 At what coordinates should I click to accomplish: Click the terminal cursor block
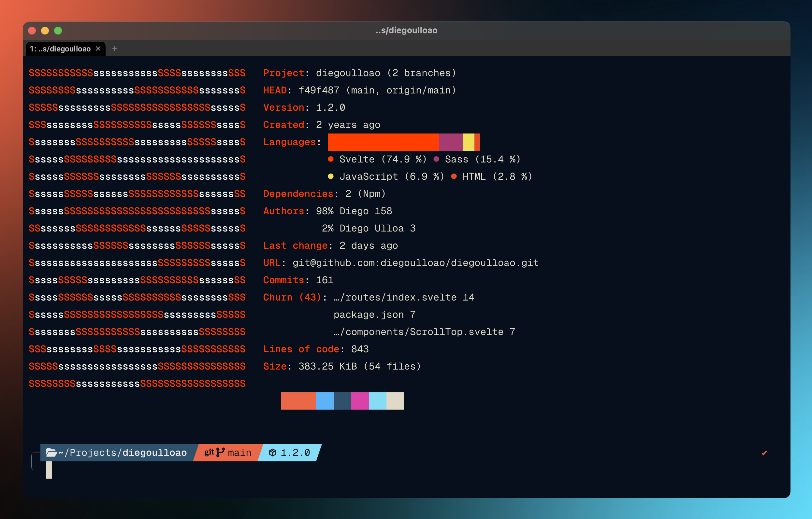[x=49, y=470]
